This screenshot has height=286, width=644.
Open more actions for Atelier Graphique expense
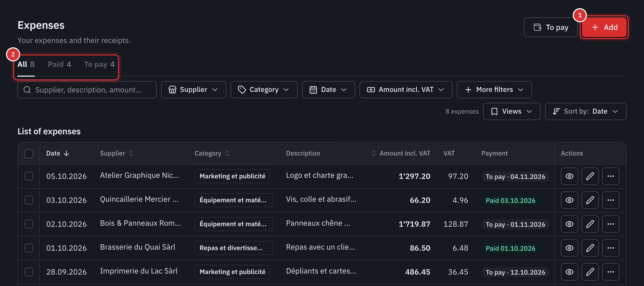611,176
